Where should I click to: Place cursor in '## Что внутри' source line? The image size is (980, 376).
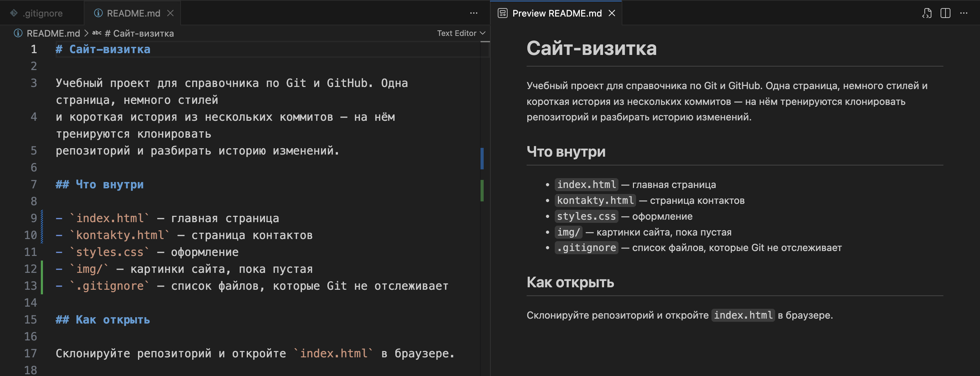tap(100, 184)
